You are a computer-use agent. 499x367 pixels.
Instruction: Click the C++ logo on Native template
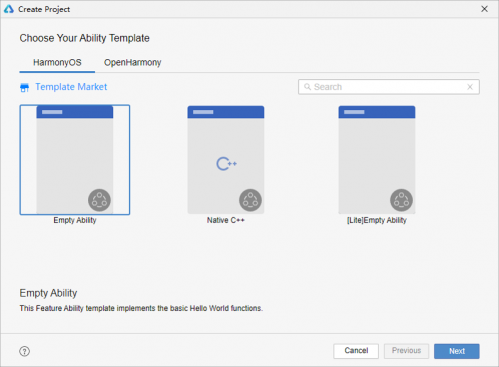coord(226,164)
